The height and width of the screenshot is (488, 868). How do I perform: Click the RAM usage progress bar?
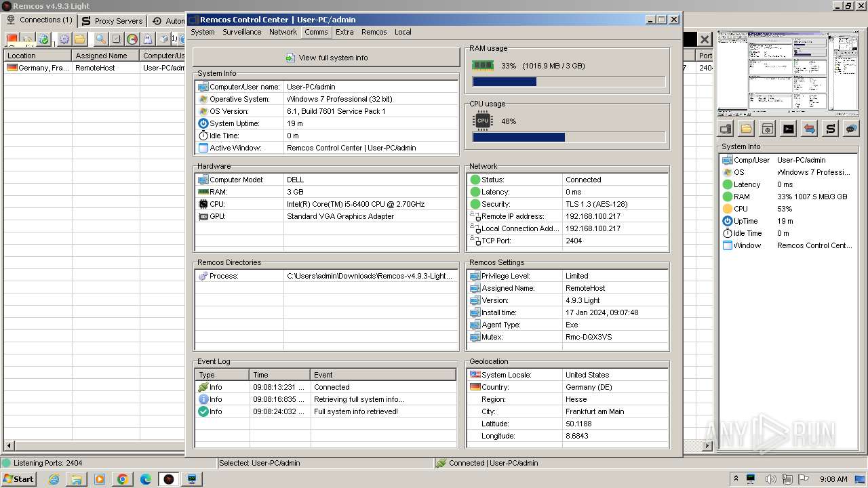568,82
